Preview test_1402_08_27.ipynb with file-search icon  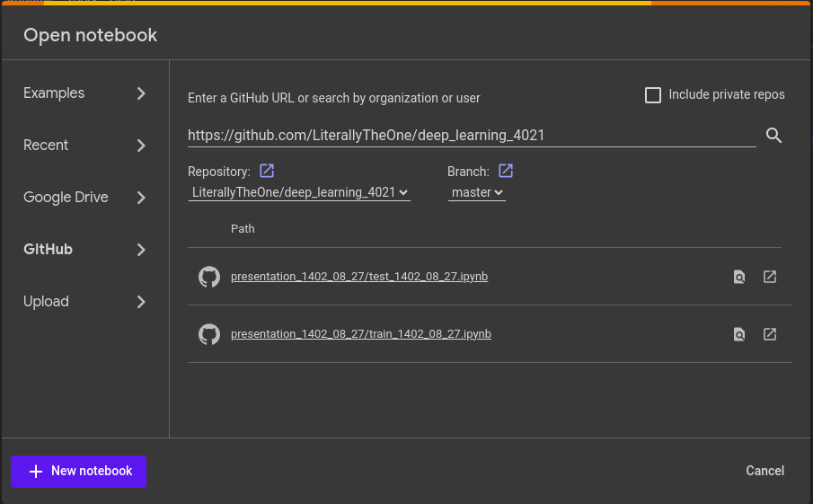coord(739,277)
